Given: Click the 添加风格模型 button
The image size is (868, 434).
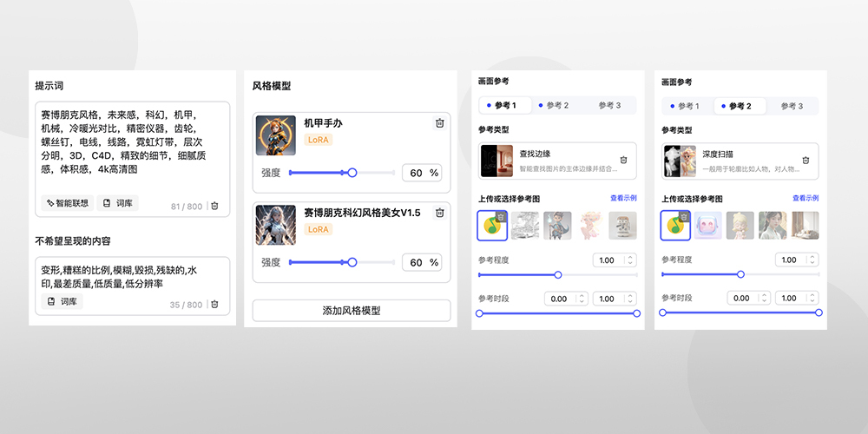Looking at the screenshot, I should pos(352,311).
